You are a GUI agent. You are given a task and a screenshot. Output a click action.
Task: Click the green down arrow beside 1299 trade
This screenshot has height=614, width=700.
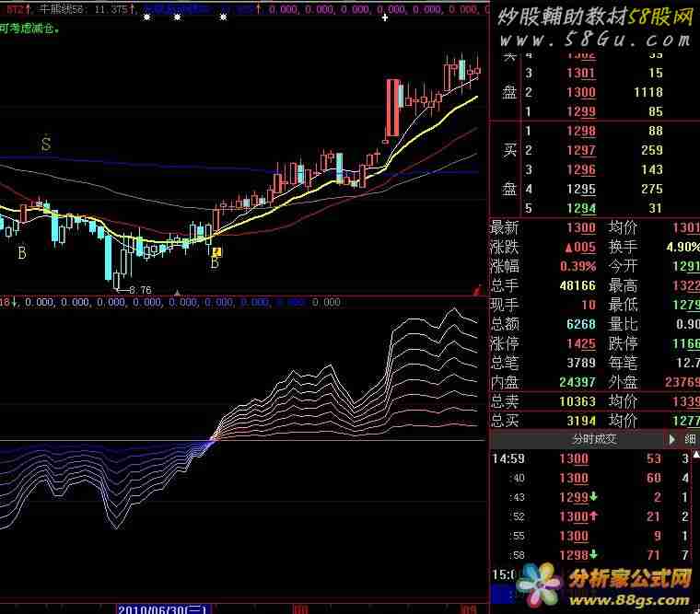click(x=594, y=497)
